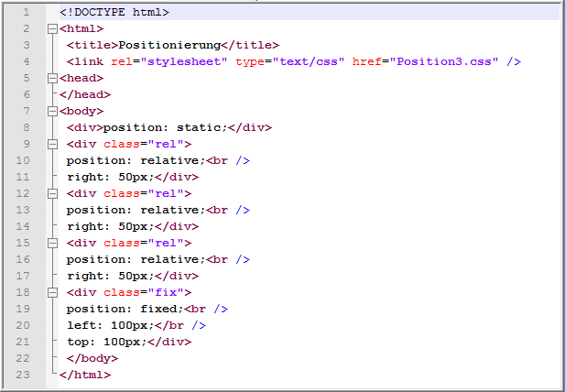Screen dimensions: 565x392
Task: Click position: relative; on line 10
Action: [136, 160]
